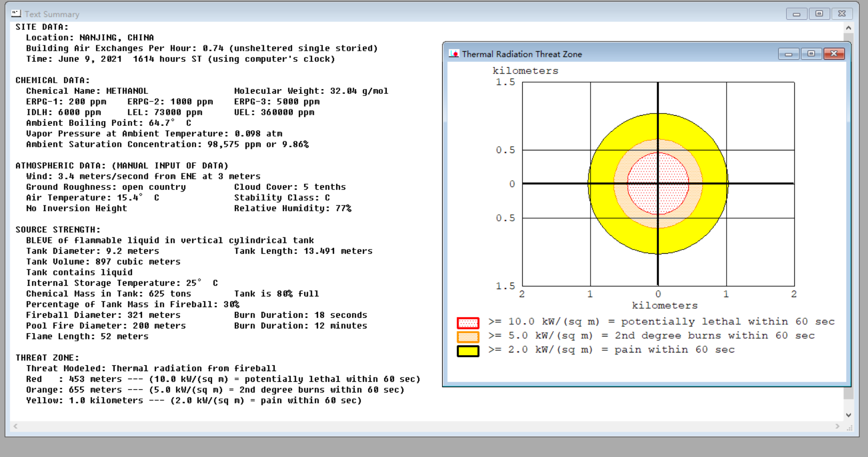Viewport: 868px width, 457px height.
Task: Click 'Internal Storage Temperature: 25° C' line
Action: [122, 283]
